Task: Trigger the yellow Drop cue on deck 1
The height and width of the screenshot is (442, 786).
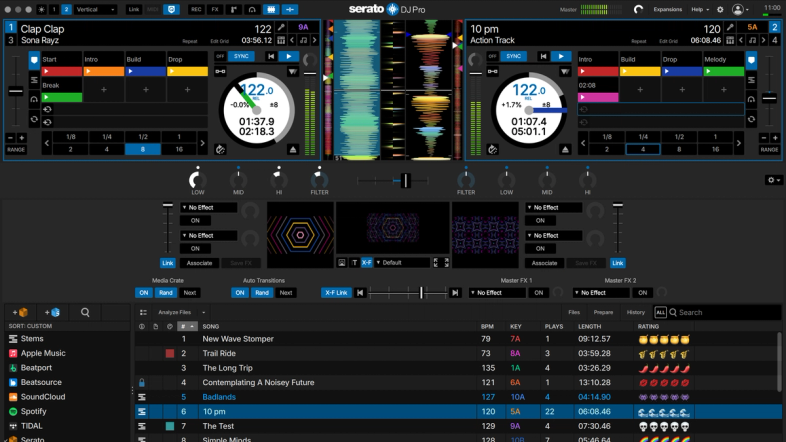Action: 187,72
